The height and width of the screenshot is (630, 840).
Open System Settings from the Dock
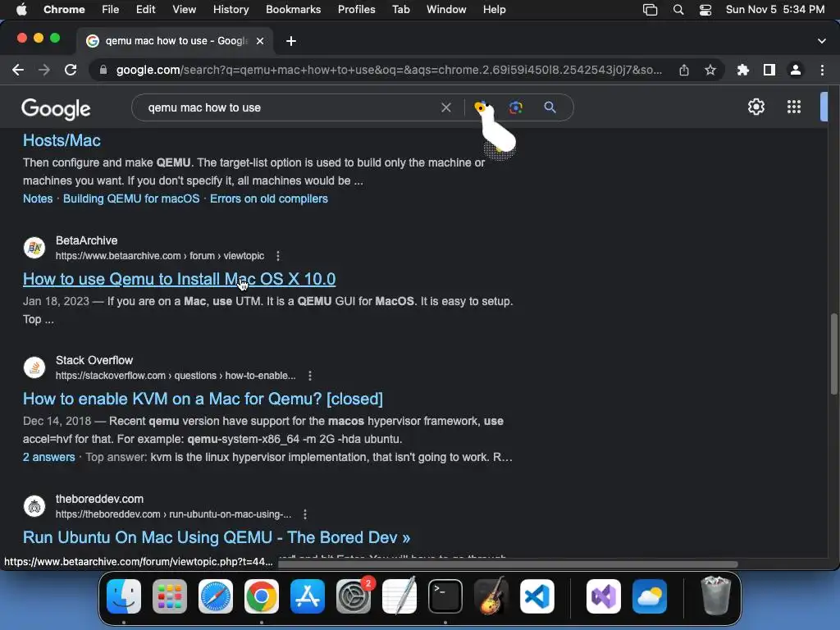354,596
